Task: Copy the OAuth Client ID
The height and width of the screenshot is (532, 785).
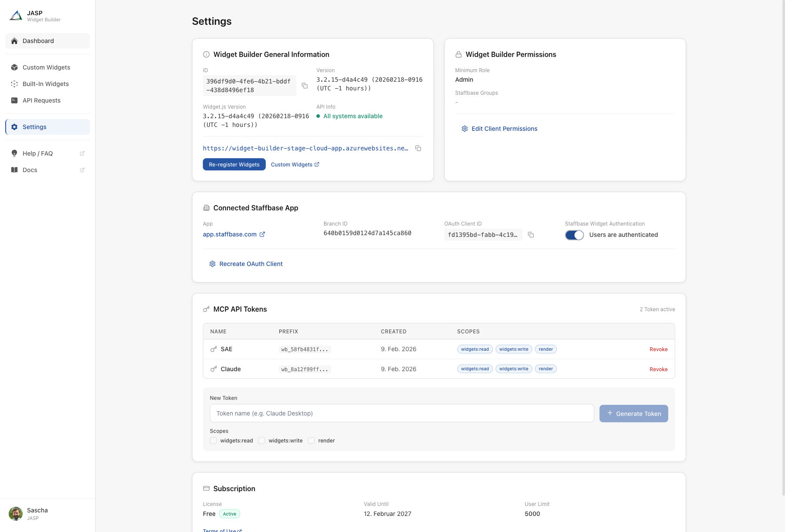Action: tap(531, 235)
